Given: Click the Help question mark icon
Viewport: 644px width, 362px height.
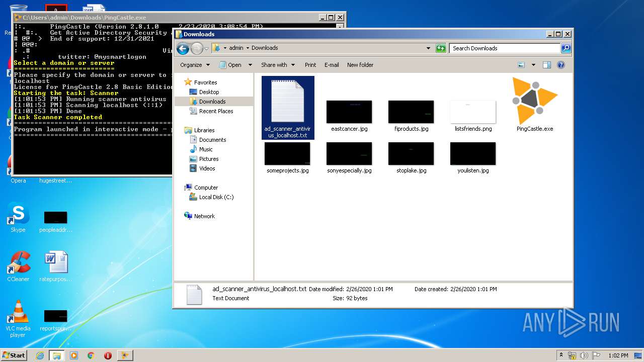Looking at the screenshot, I should click(x=561, y=65).
